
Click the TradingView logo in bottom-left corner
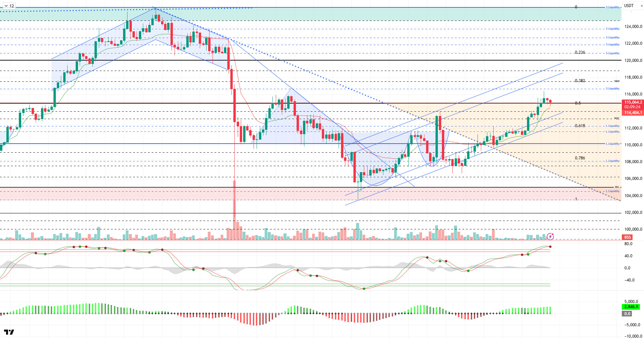tap(9, 332)
